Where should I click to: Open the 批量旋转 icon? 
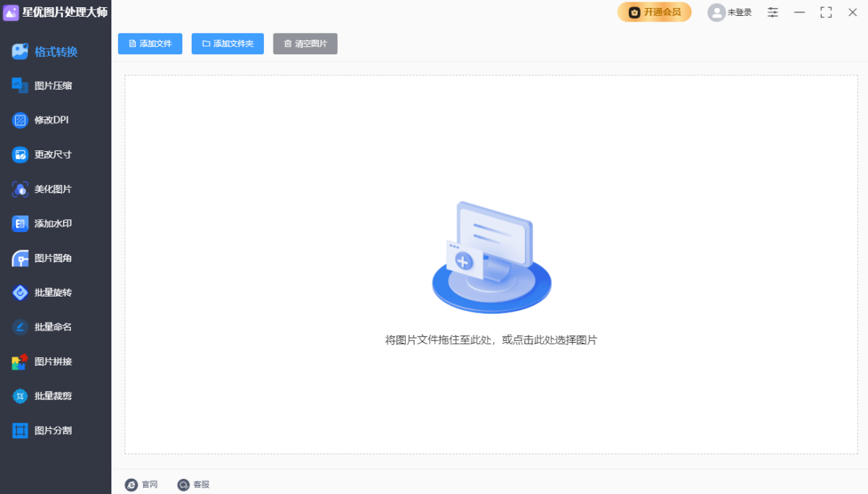[20, 292]
